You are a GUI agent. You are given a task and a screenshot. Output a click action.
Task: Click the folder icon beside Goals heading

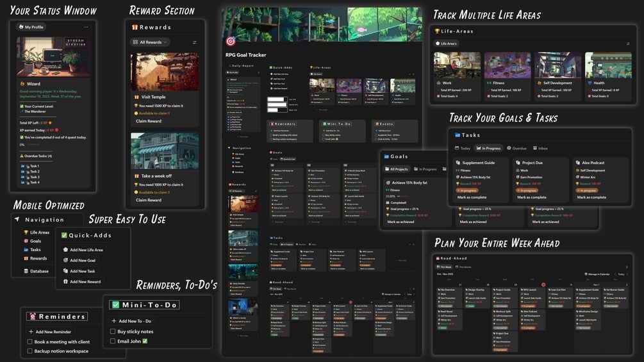[x=386, y=156]
